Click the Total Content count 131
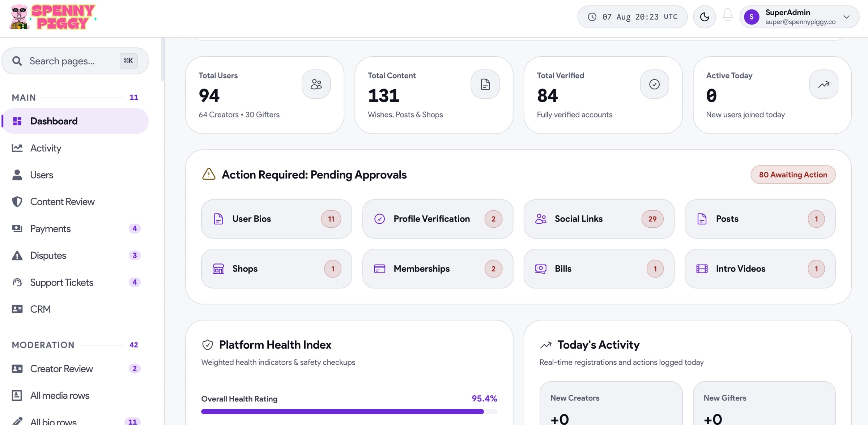Screen dimensions: 868x425 [383, 95]
